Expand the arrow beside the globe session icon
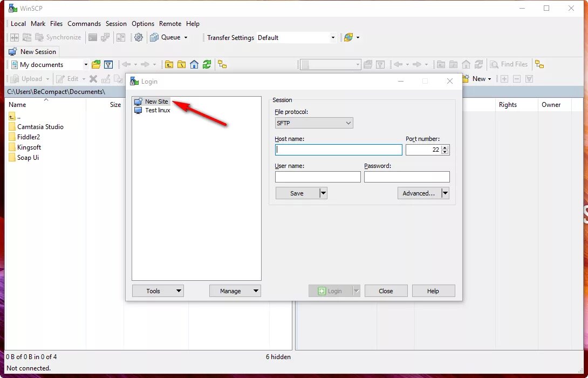Image resolution: width=588 pixels, height=378 pixels. coord(358,38)
